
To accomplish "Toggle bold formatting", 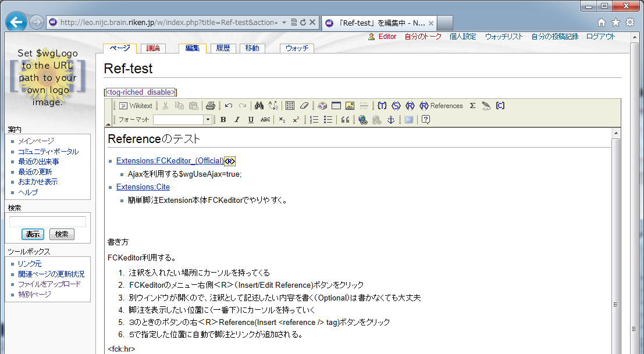I will (x=223, y=120).
